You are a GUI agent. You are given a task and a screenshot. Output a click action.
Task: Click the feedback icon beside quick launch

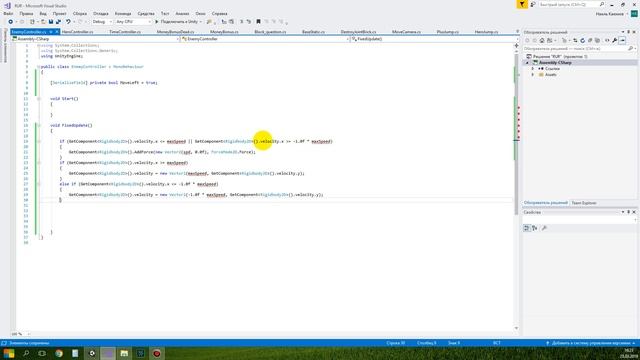coord(533,4)
